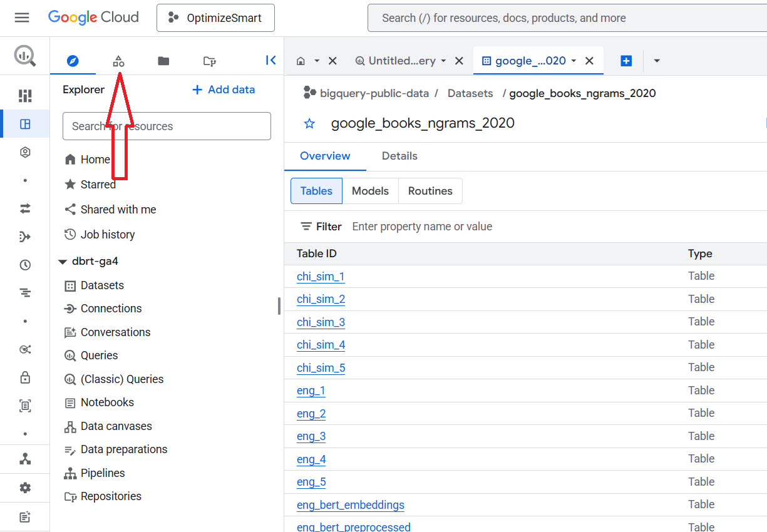Go to Home in Explorer
This screenshot has width=767, height=532.
tap(87, 160)
